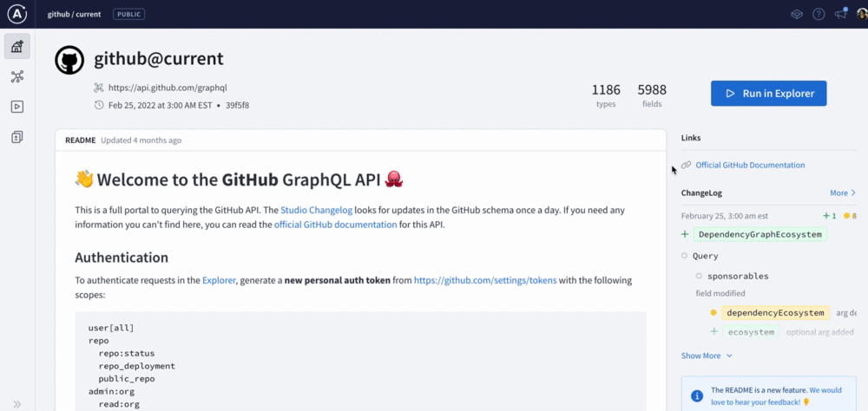
Task: Click the graduation cap learning icon
Action: point(797,15)
